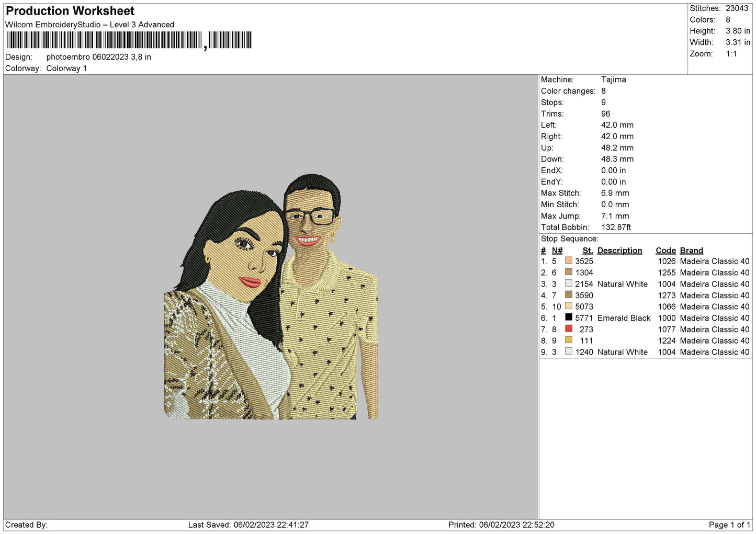Viewport: 756px width, 534px height.
Task: Click the thread code 1273
Action: (667, 296)
